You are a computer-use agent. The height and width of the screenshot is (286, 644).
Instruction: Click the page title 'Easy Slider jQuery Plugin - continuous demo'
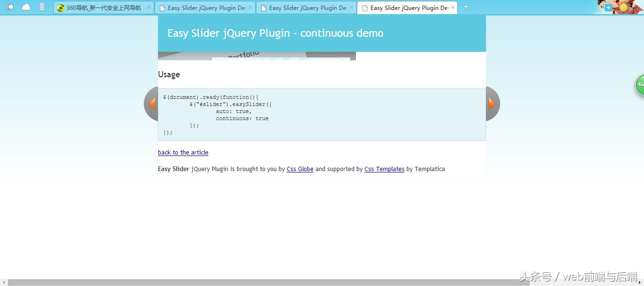click(275, 33)
